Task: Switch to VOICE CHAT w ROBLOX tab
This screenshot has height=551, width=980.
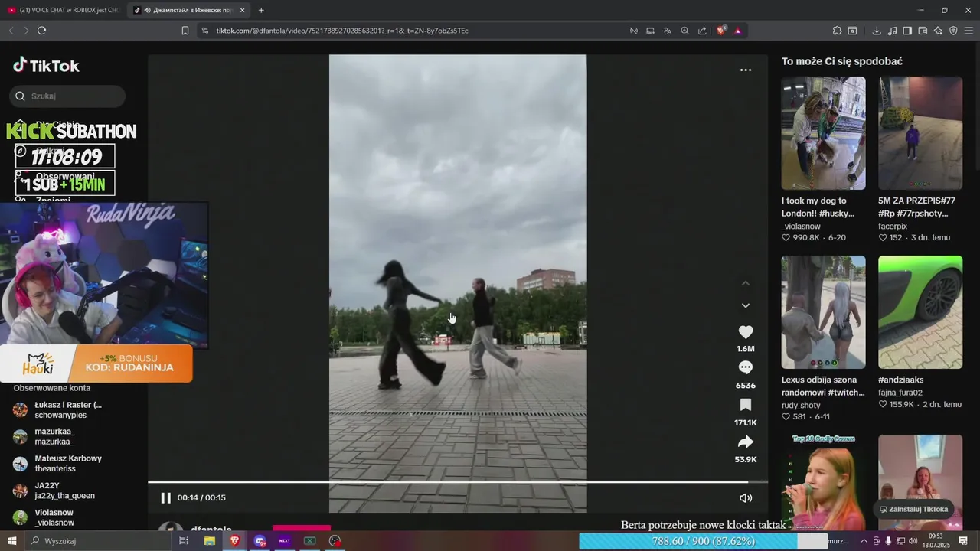Action: [x=64, y=10]
